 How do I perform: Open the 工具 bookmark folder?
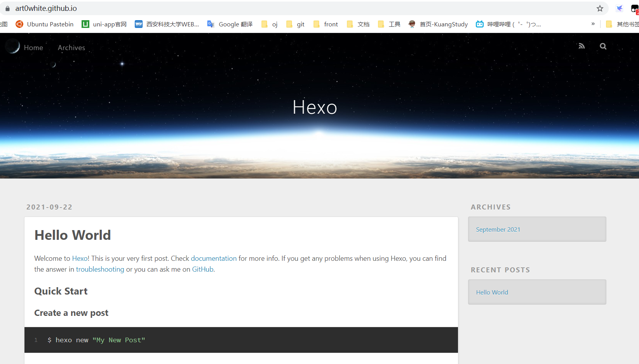tap(389, 24)
